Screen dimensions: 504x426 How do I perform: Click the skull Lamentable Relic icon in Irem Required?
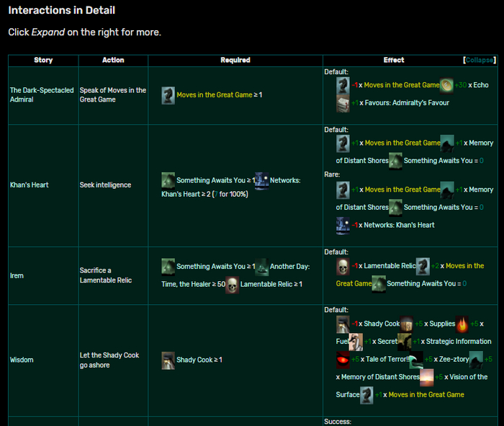[x=232, y=285]
